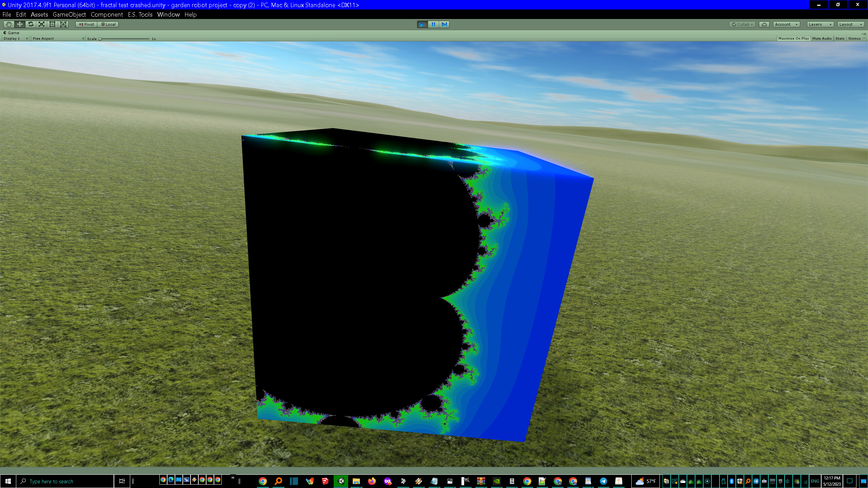Select the Move tool
The height and width of the screenshot is (488, 868).
[x=19, y=24]
